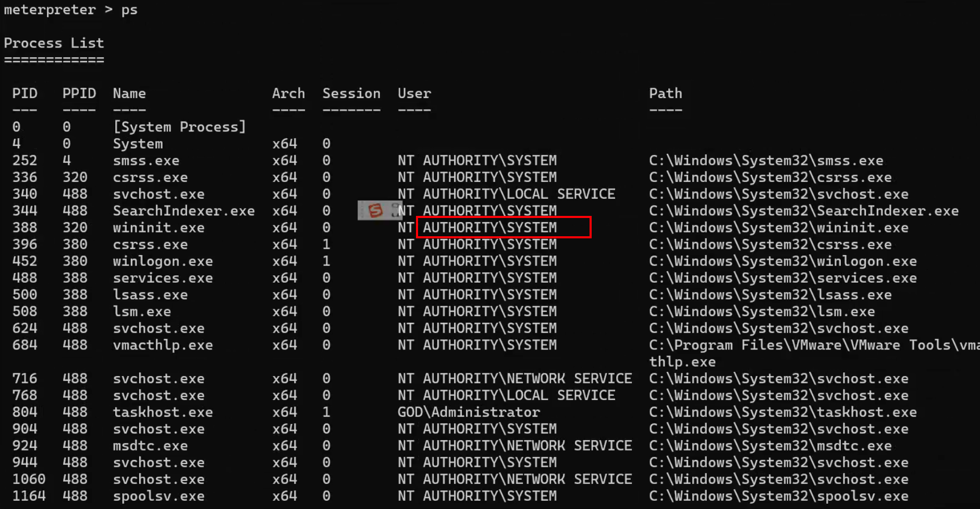Click the VMware Tools program path
This screenshot has height=509, width=980.
click(813, 345)
